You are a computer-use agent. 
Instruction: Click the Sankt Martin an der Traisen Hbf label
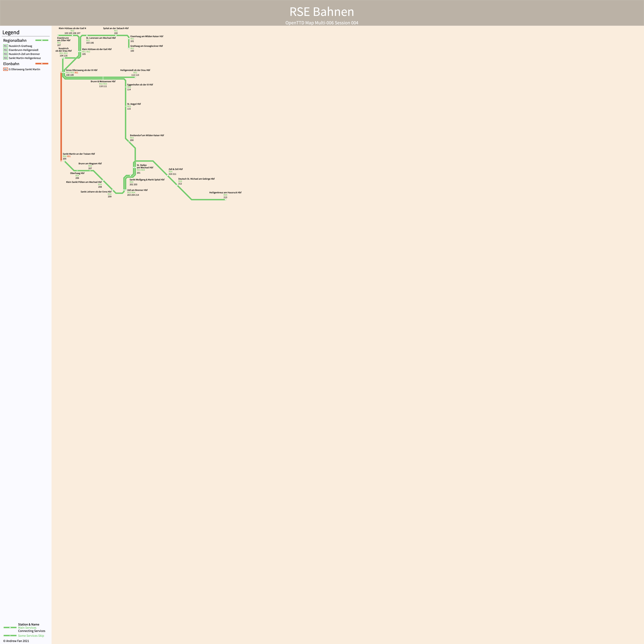coord(79,154)
